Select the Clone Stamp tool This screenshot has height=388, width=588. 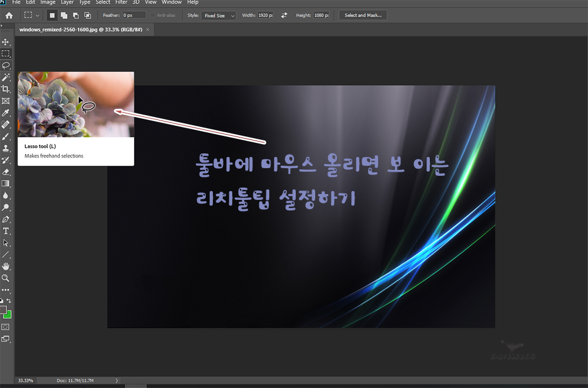tap(6, 148)
